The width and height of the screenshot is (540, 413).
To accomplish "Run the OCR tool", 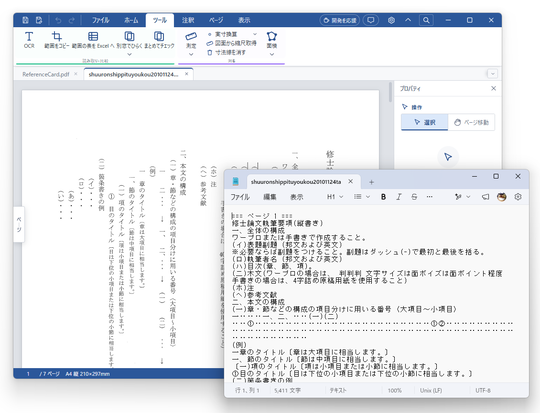I will (x=29, y=39).
